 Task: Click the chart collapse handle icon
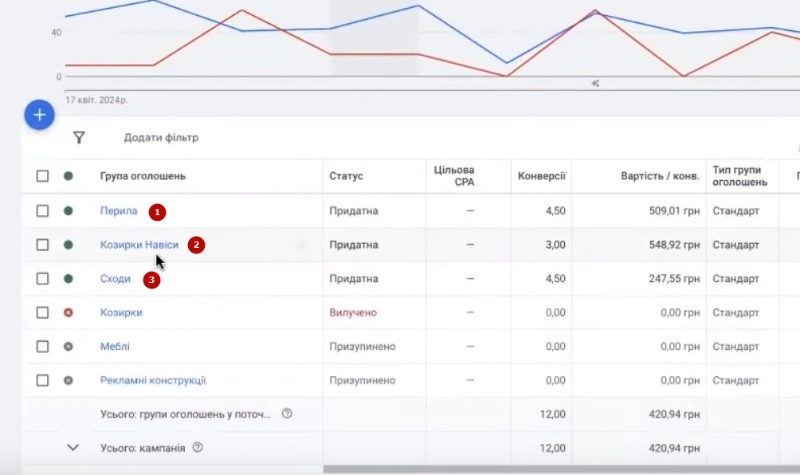coord(595,84)
